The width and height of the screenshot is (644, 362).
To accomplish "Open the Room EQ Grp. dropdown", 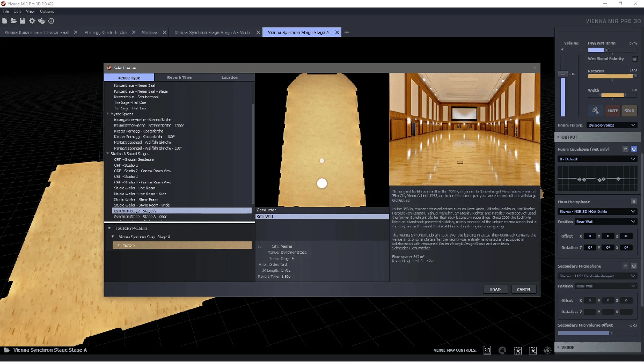I will (x=612, y=125).
